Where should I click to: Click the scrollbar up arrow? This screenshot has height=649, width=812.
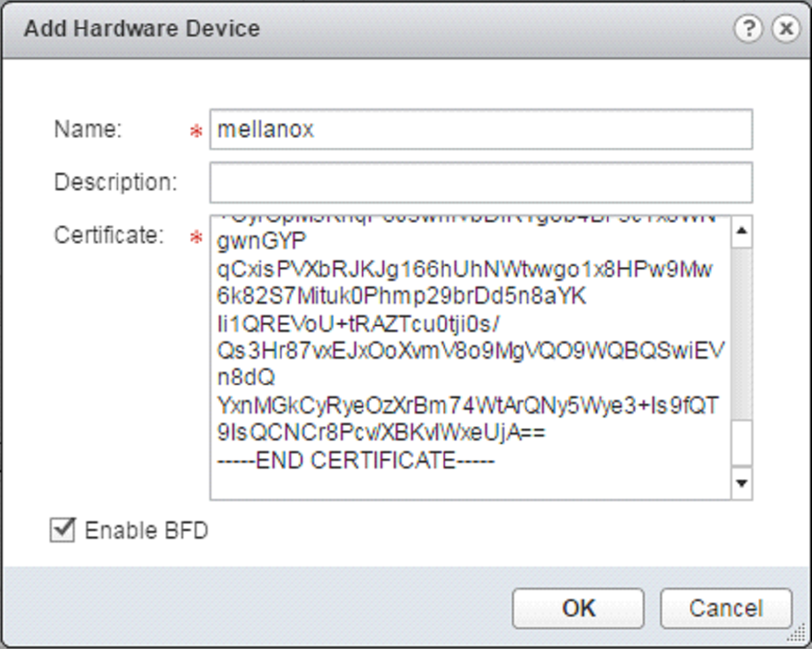[x=741, y=231]
